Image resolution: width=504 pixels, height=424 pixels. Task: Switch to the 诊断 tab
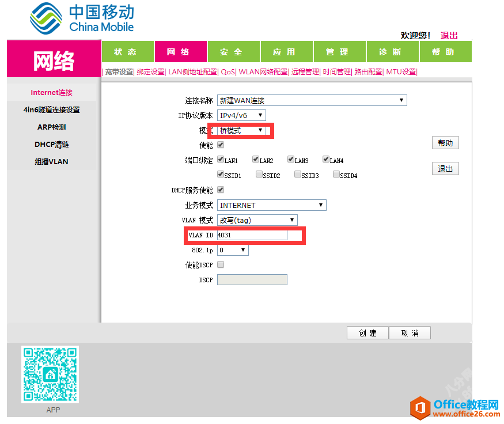click(x=393, y=51)
